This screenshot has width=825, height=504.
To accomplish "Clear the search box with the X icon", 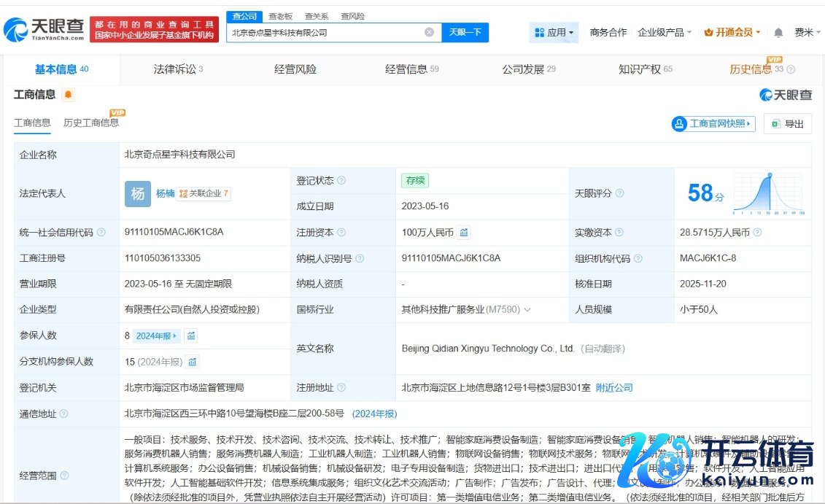I will pyautogui.click(x=429, y=32).
